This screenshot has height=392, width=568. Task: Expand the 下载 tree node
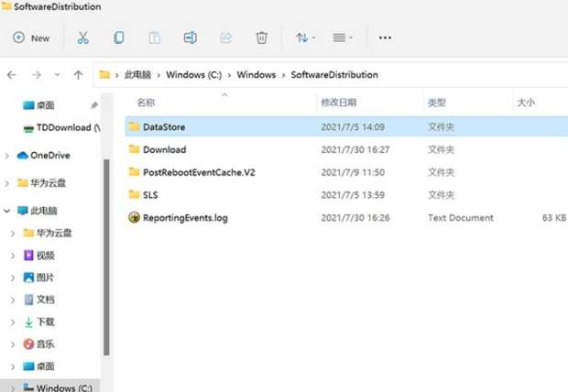coord(13,322)
